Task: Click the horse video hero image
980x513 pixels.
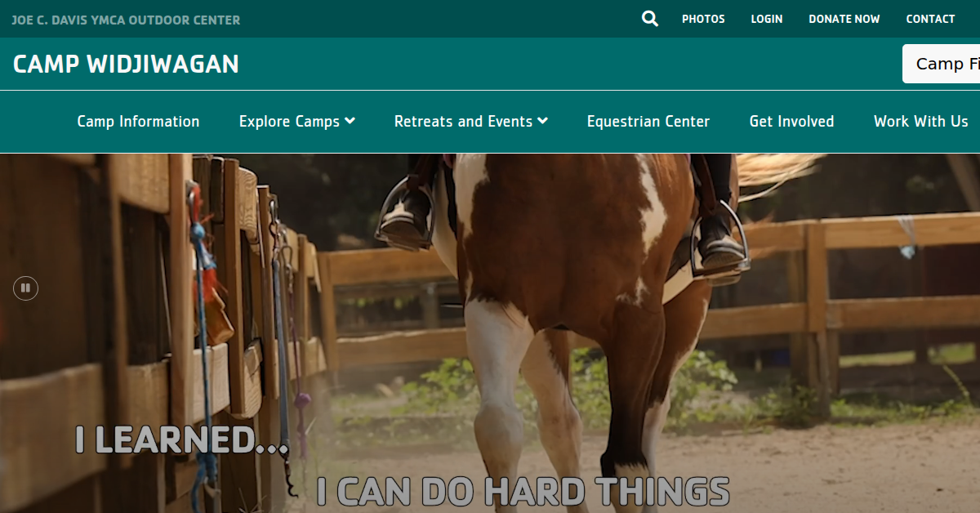Action: click(x=490, y=332)
